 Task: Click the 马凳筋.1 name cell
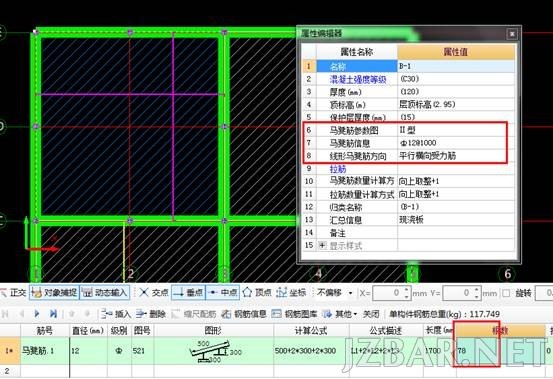tap(45, 351)
